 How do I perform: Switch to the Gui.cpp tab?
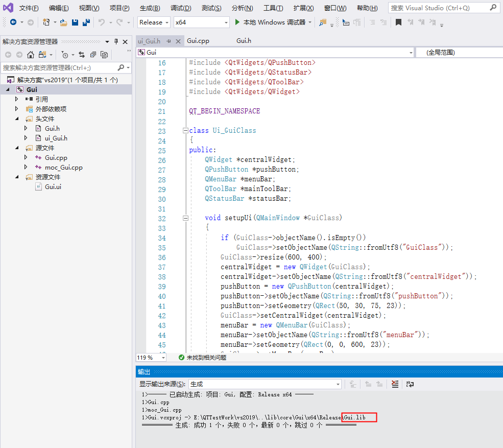[198, 41]
